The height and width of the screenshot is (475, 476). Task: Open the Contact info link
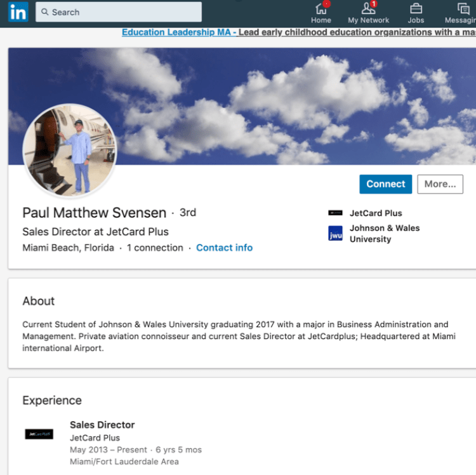coord(224,248)
